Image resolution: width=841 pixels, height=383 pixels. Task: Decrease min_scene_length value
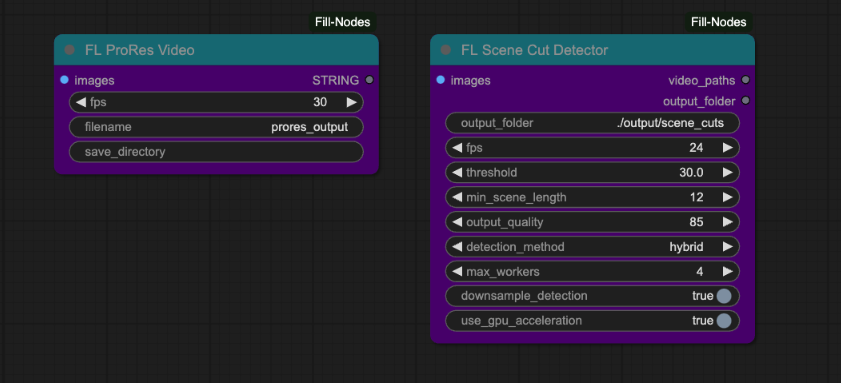click(457, 197)
